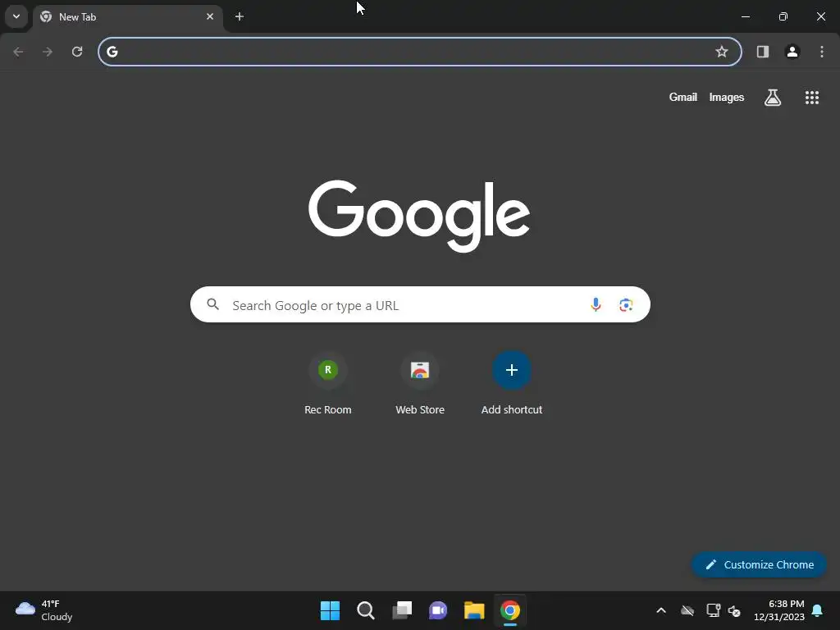Start voice search with microphone
This screenshot has width=840, height=630.
(596, 305)
